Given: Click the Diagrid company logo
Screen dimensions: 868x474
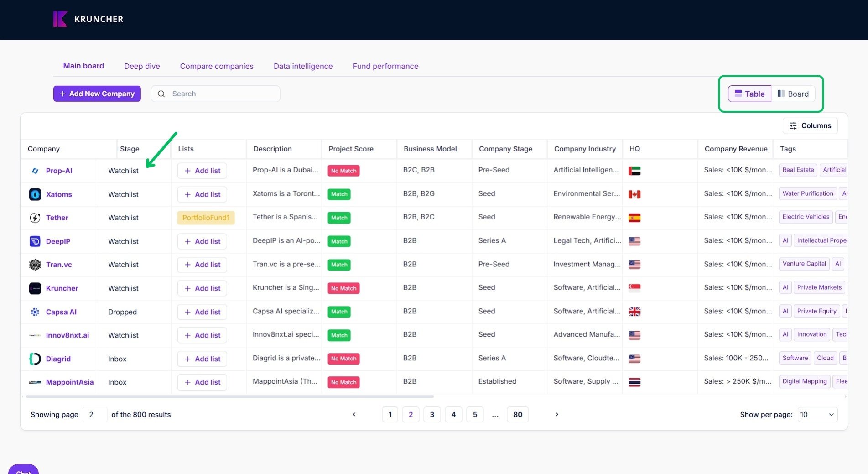Looking at the screenshot, I should (x=35, y=359).
